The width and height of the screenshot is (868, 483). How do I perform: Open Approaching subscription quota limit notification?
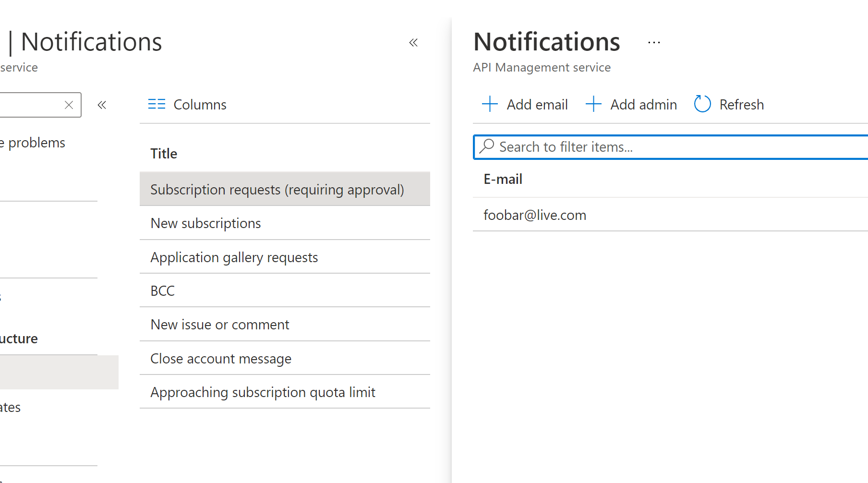(263, 392)
